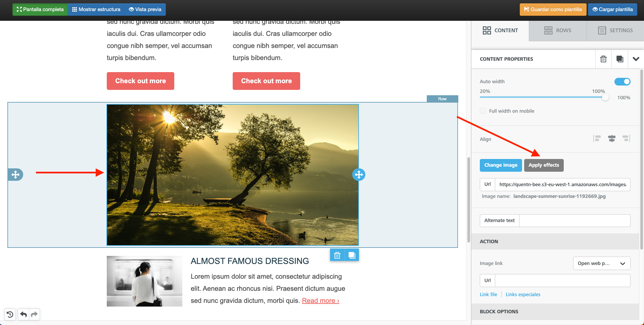
Task: Toggle Mostrar estructura view
Action: pos(96,9)
